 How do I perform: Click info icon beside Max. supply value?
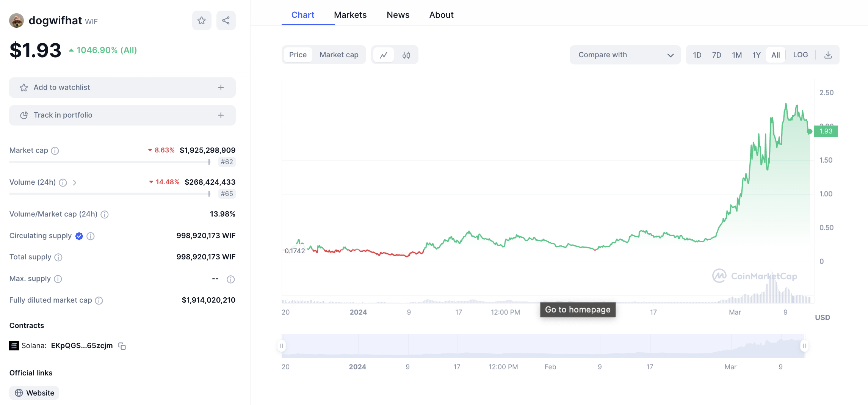[230, 279]
